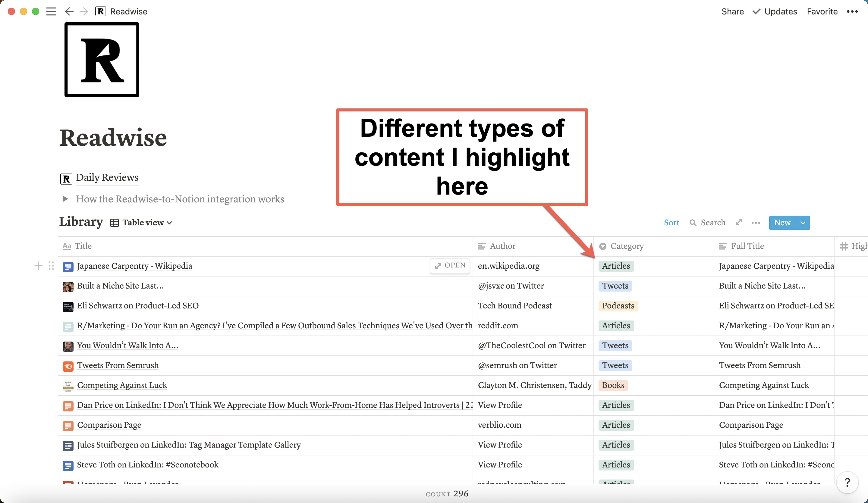Open the three-dot page options menu
The height and width of the screenshot is (503, 868).
point(852,11)
